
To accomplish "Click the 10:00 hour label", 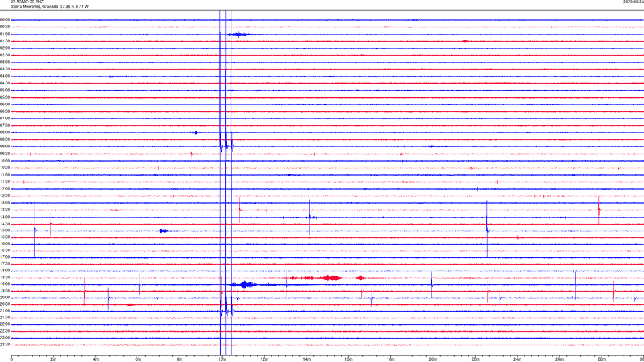I will coord(5,161).
